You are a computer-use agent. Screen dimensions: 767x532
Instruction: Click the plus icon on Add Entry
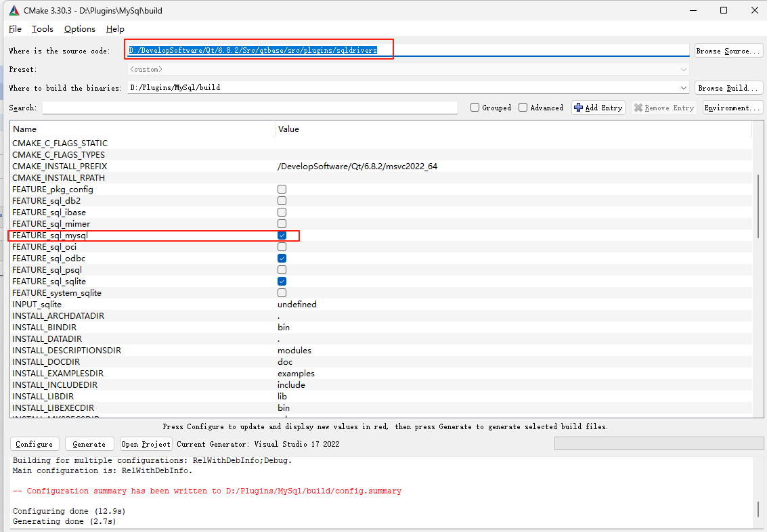coord(578,108)
